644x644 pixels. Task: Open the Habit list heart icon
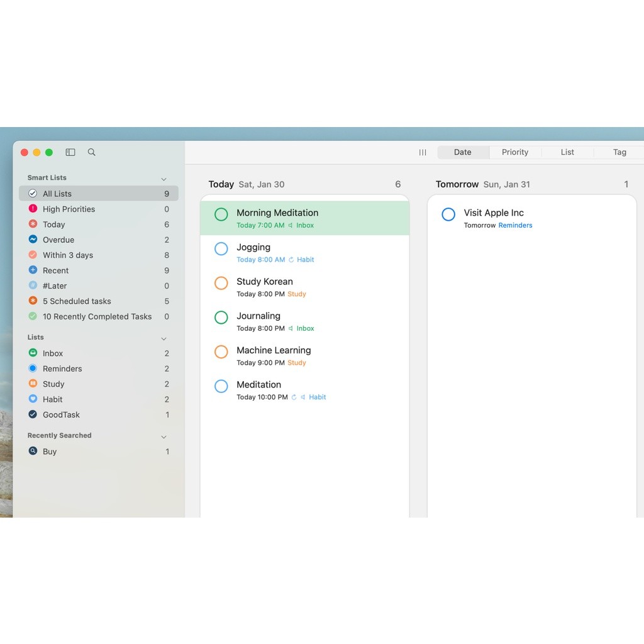coord(33,399)
